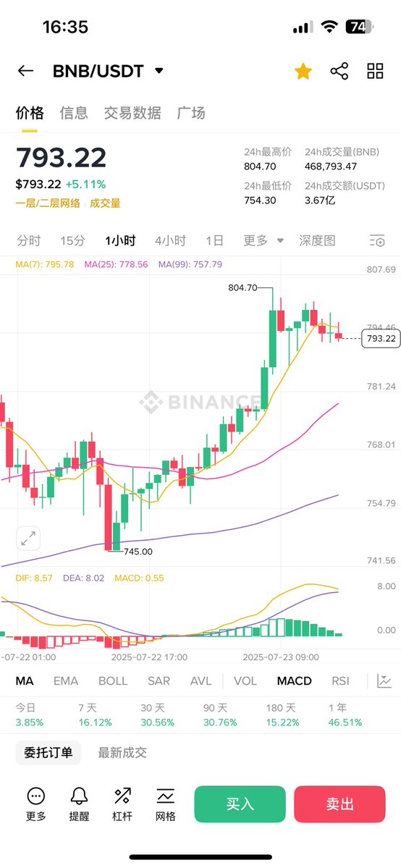Tap the 1 年 46.51% performance
This screenshot has width=401, height=868.
tap(345, 715)
